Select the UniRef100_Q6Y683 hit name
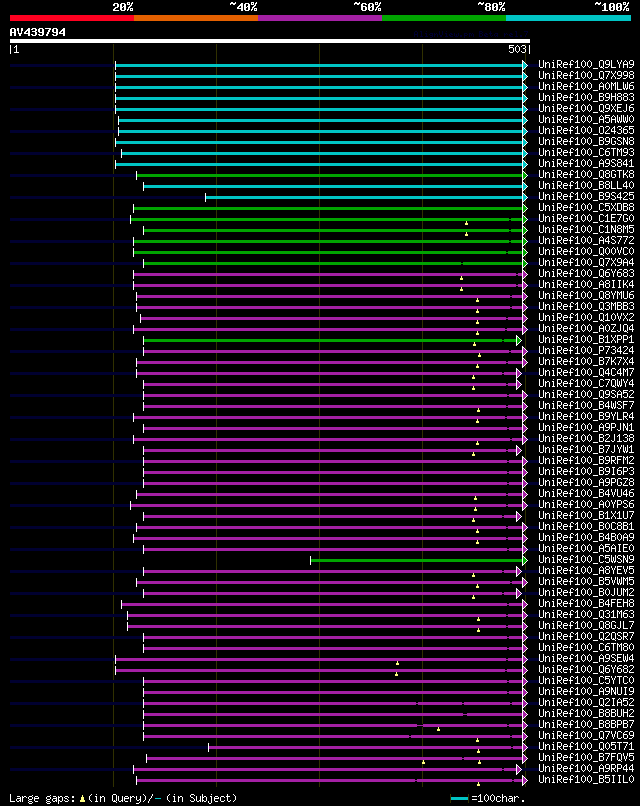This screenshot has height=806, width=640. point(586,273)
